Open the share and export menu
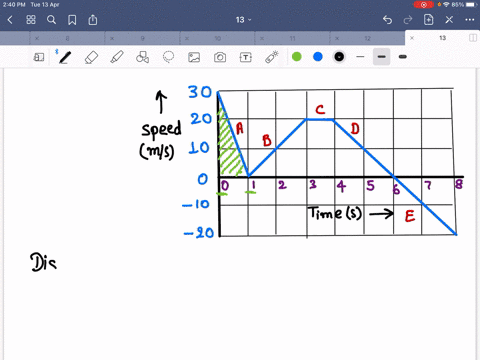The image size is (480, 360). click(x=93, y=20)
